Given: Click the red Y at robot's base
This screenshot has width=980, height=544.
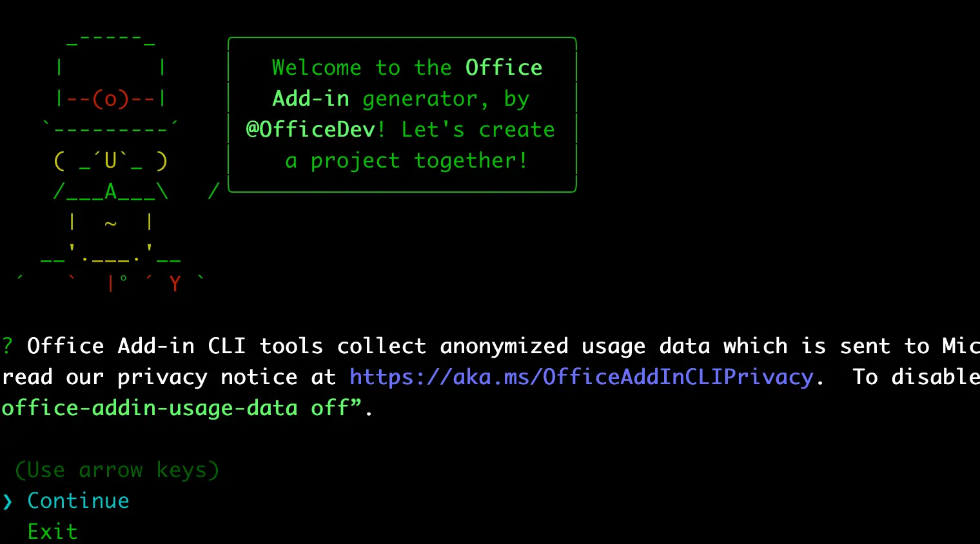Looking at the screenshot, I should (x=175, y=284).
